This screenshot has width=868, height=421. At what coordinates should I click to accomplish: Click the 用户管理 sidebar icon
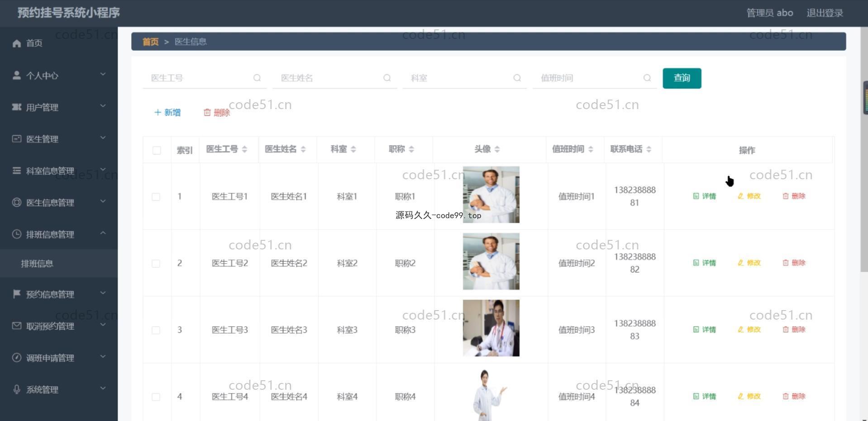pos(17,107)
